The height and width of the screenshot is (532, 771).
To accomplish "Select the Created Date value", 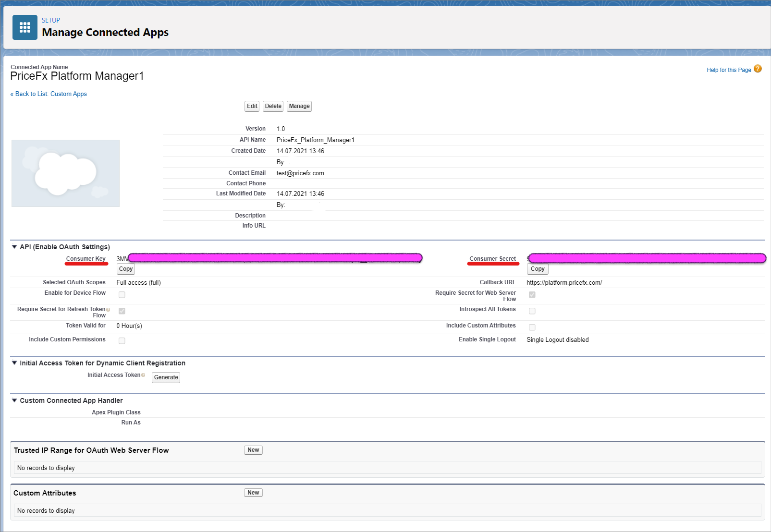I will coord(301,151).
